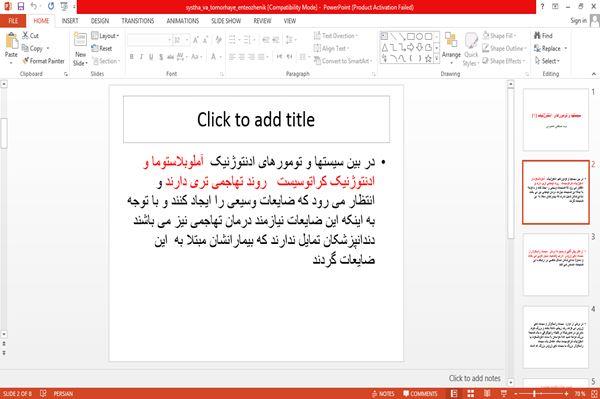Image resolution: width=600 pixels, height=399 pixels.
Task: Select the oval shape in shapes gallery
Action: coord(420,37)
